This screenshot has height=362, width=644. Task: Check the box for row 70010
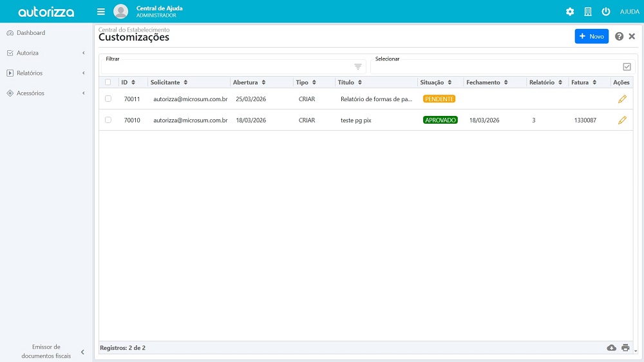pos(108,120)
